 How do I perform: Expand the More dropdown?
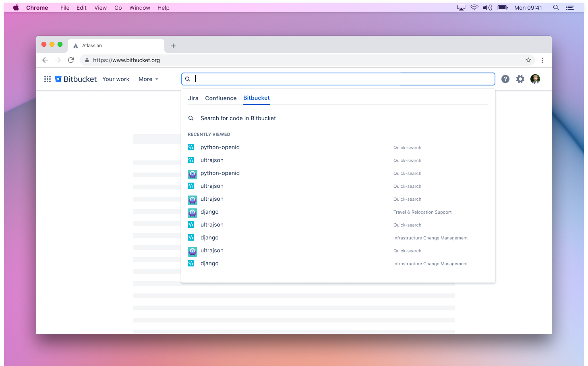[148, 79]
